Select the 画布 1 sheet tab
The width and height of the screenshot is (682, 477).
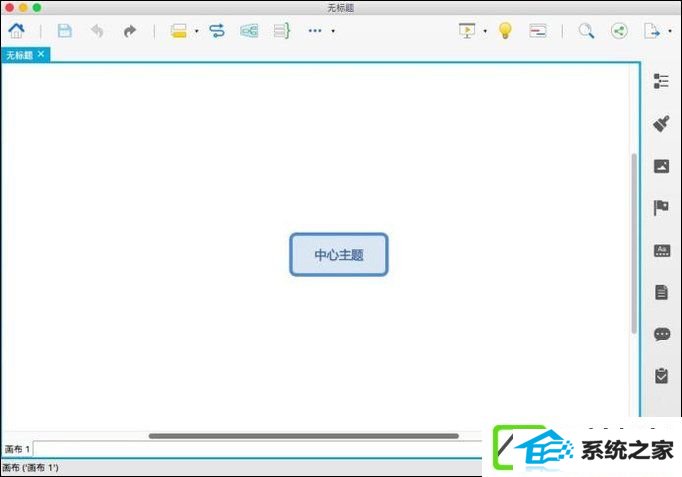[x=17, y=449]
